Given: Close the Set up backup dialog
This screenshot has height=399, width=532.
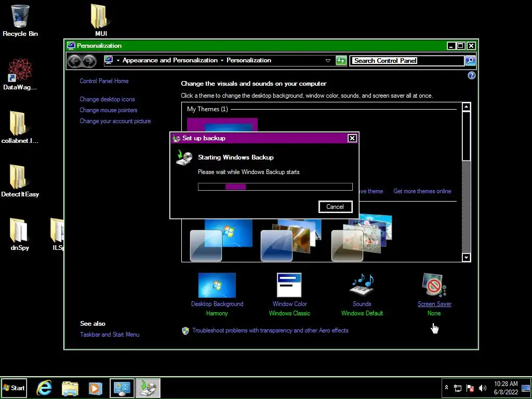Looking at the screenshot, I should pyautogui.click(x=352, y=138).
